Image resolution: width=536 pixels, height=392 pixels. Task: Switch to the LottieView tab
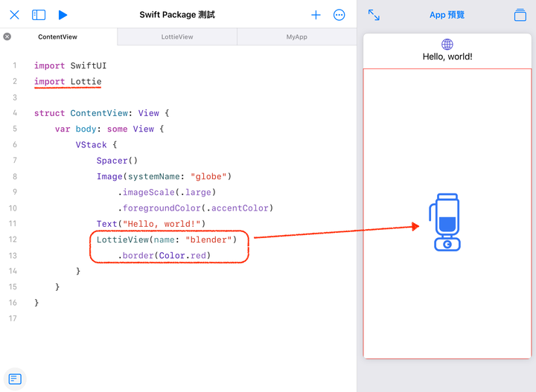[177, 37]
